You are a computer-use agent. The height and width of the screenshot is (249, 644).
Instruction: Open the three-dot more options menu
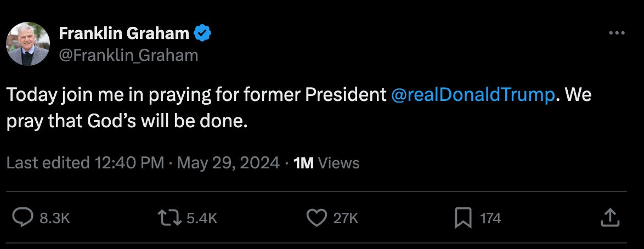click(617, 33)
